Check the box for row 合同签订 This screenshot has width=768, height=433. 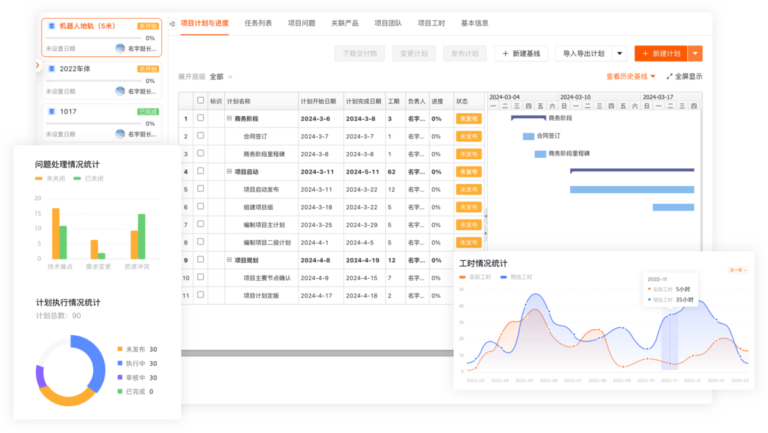[200, 135]
